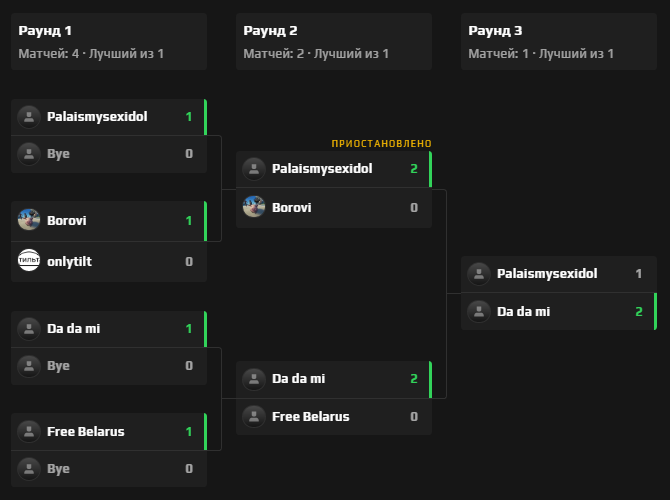Select the Раунд 2 column header
This screenshot has width=670, height=500.
coord(333,41)
